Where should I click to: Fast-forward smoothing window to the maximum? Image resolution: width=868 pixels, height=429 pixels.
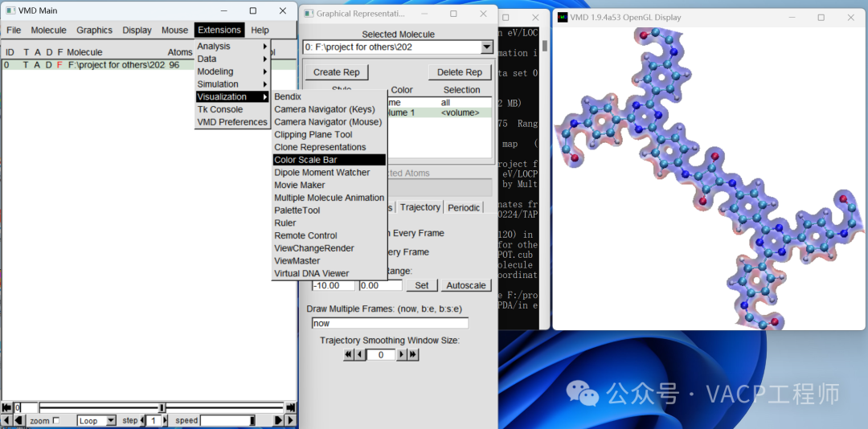tap(413, 355)
